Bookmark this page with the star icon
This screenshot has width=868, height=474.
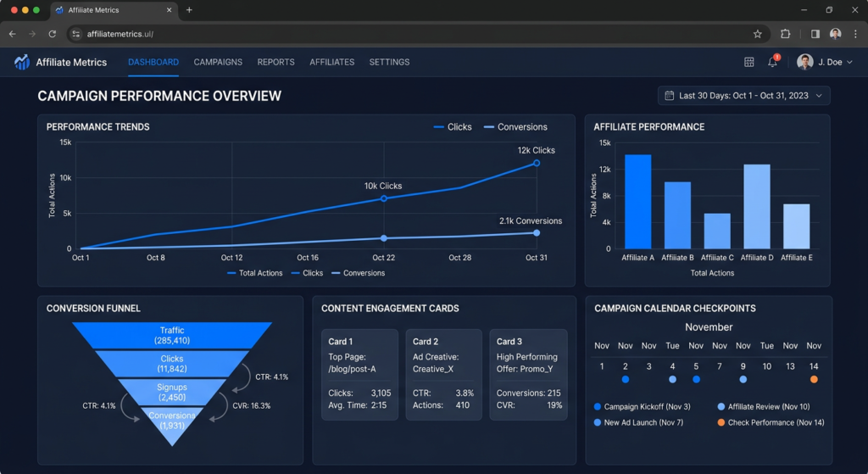pyautogui.click(x=757, y=34)
